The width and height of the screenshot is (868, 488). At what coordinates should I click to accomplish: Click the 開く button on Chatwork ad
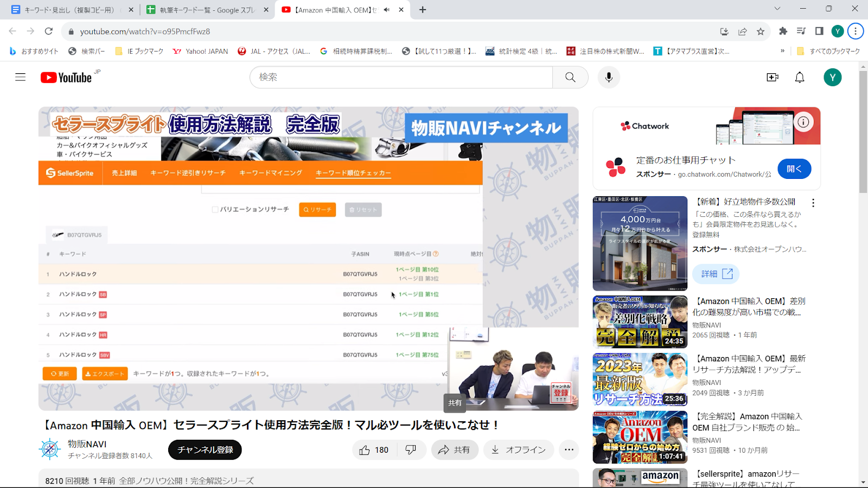pyautogui.click(x=794, y=169)
